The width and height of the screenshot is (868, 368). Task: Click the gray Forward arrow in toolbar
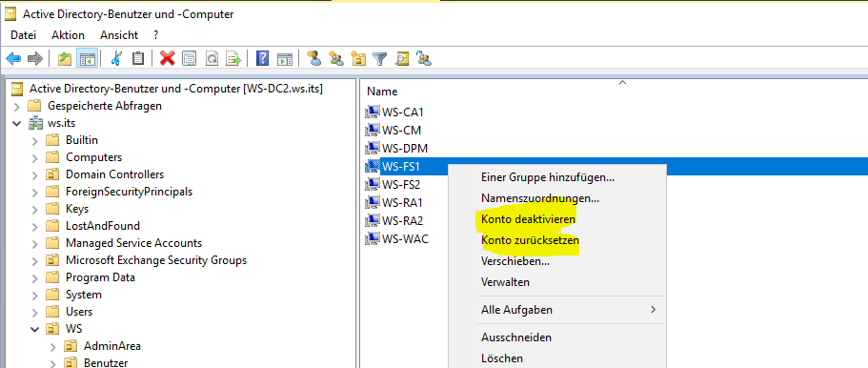click(x=35, y=58)
